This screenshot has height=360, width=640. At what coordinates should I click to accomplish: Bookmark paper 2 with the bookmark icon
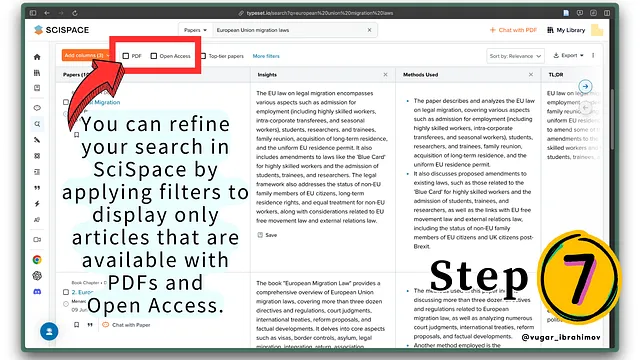(76, 325)
